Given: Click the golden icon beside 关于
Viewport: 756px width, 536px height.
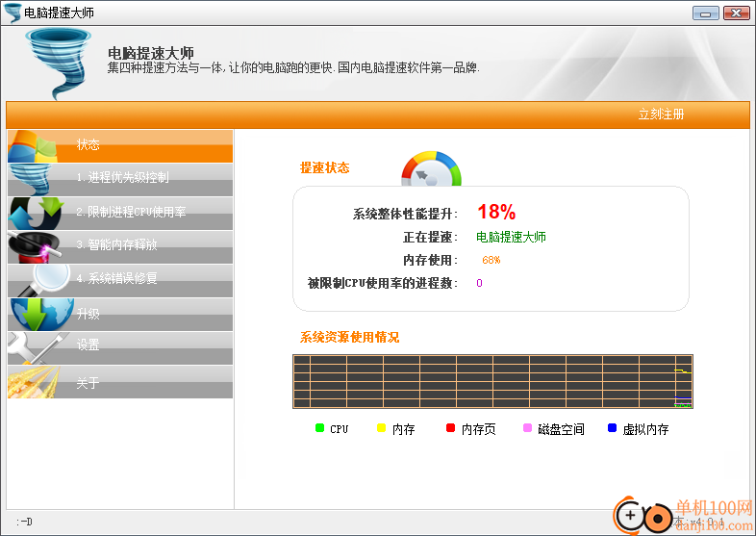Looking at the screenshot, I should (34, 382).
